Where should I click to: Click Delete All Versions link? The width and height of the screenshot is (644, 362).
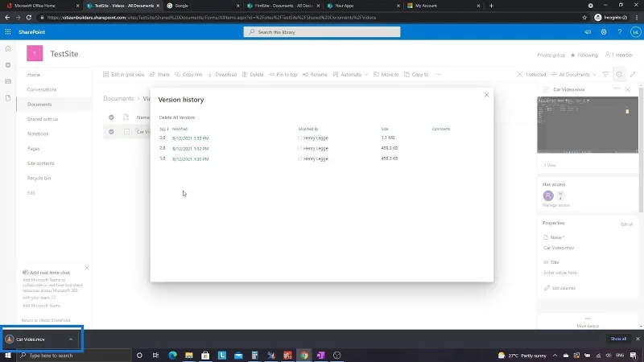[177, 117]
